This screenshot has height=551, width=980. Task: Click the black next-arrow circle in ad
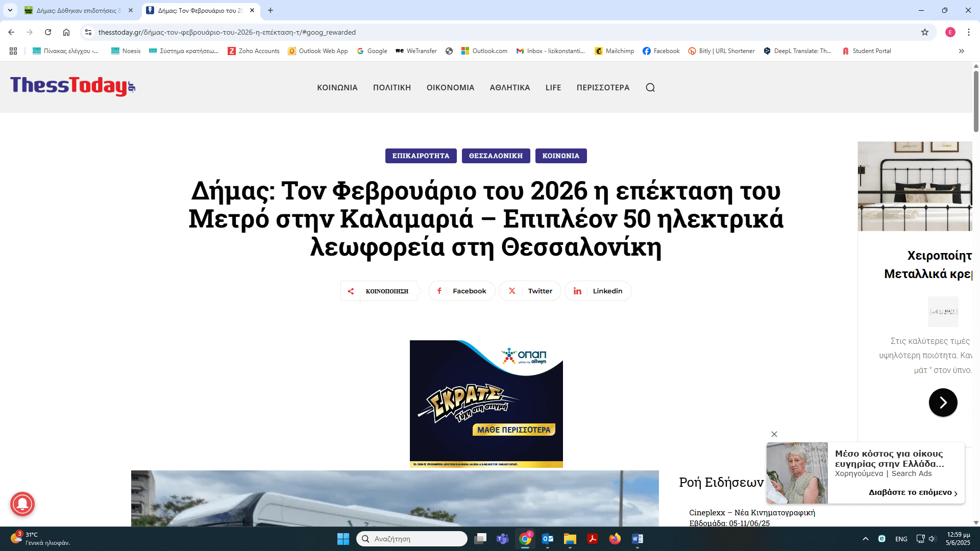pyautogui.click(x=942, y=403)
